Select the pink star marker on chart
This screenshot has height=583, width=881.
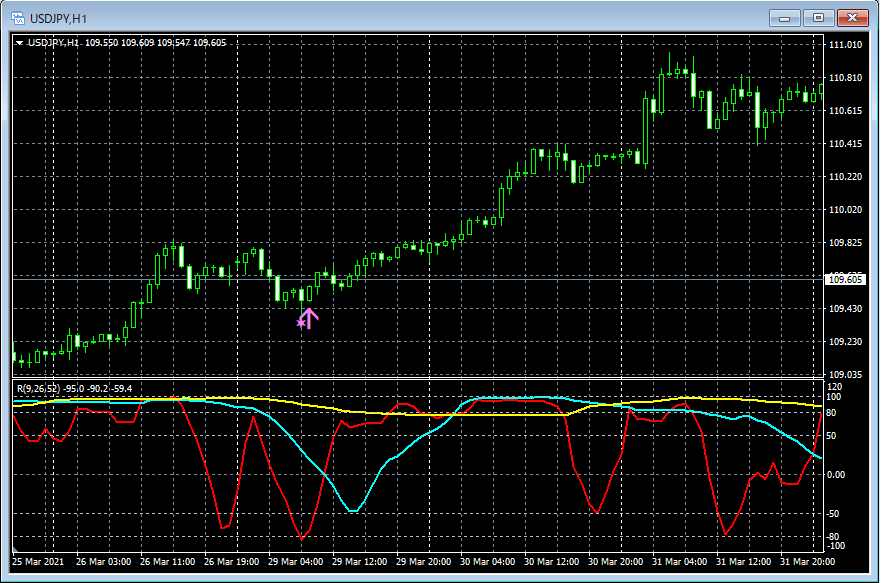[300, 322]
